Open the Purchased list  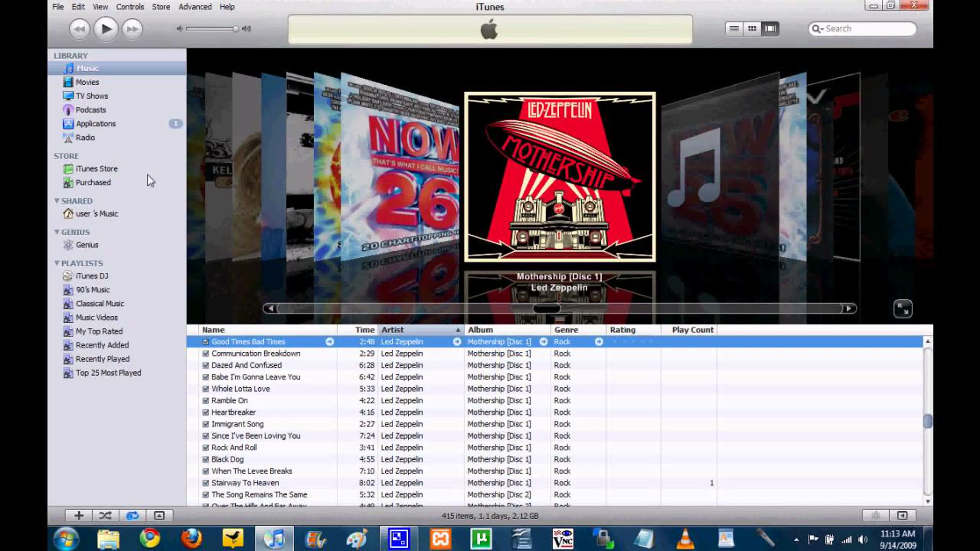[93, 182]
